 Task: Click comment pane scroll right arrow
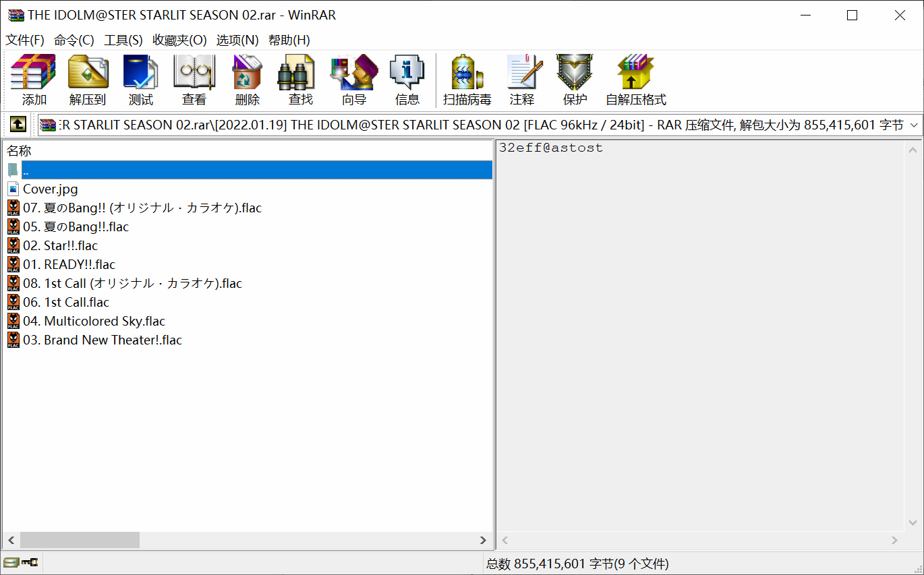[895, 540]
